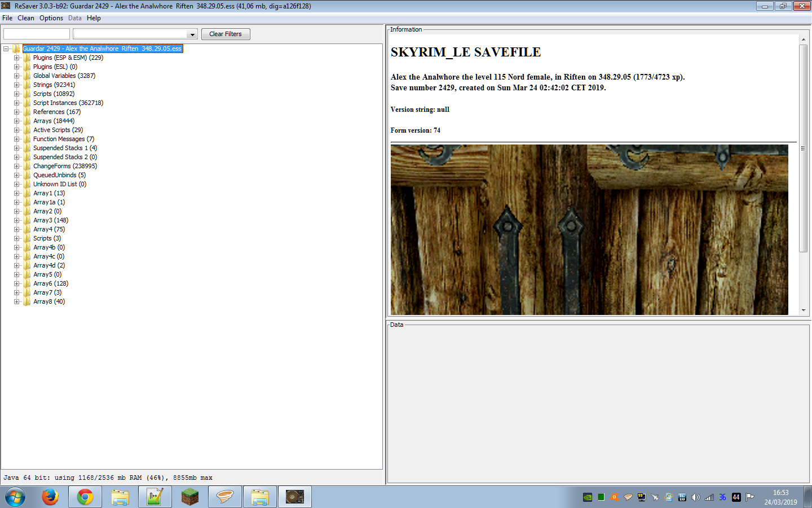Viewport: 812px width, 508px height.
Task: Select the 'Scripts (3)' row label
Action: click(47, 238)
